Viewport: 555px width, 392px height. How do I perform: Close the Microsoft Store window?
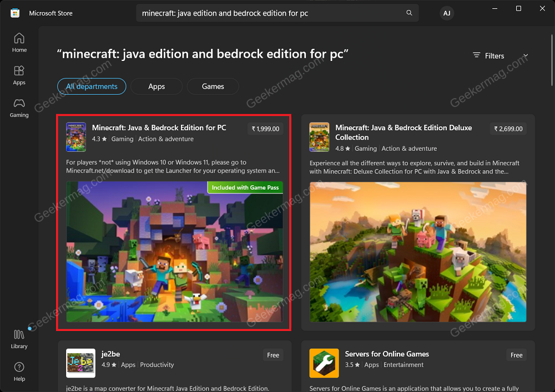click(x=542, y=8)
